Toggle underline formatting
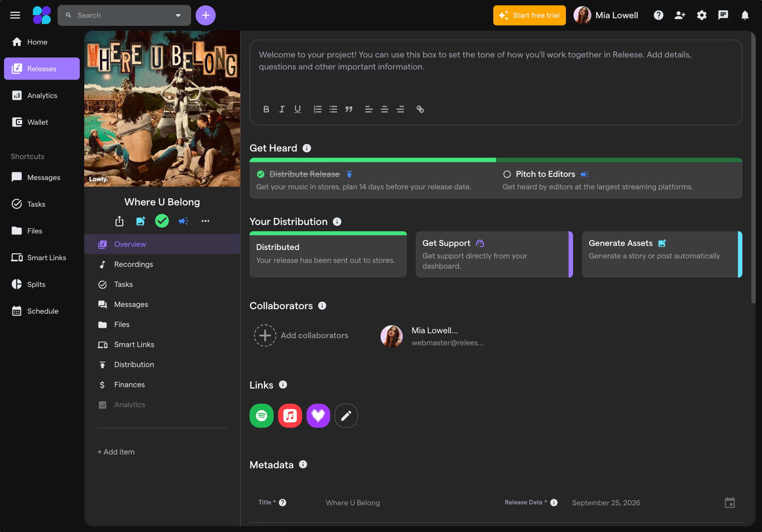 298,109
